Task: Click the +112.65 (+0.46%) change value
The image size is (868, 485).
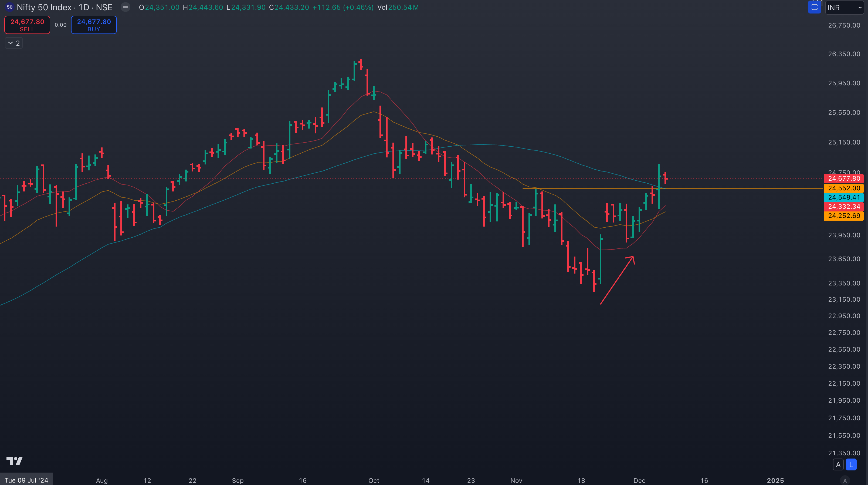Action: [x=343, y=7]
